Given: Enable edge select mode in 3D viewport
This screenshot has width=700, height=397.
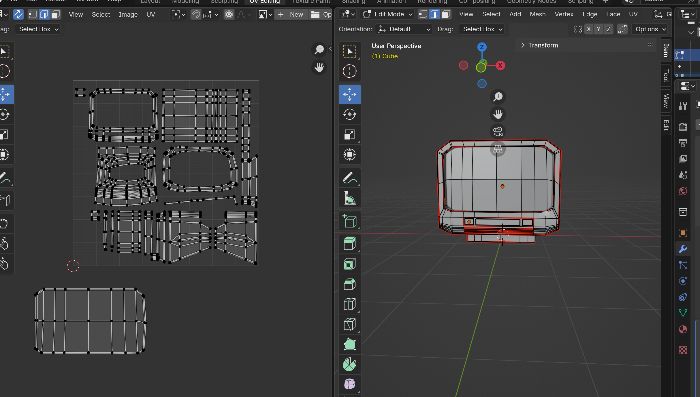Looking at the screenshot, I should click(x=434, y=14).
